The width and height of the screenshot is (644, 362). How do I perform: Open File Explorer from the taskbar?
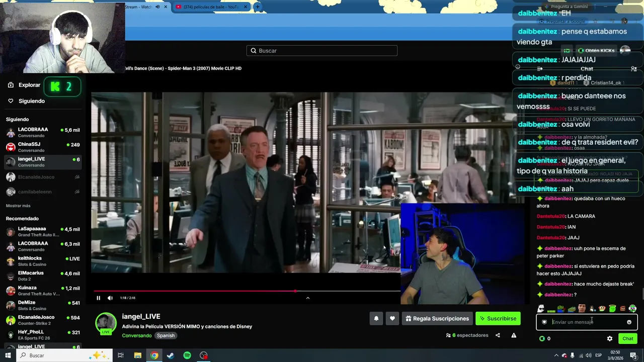(x=137, y=355)
